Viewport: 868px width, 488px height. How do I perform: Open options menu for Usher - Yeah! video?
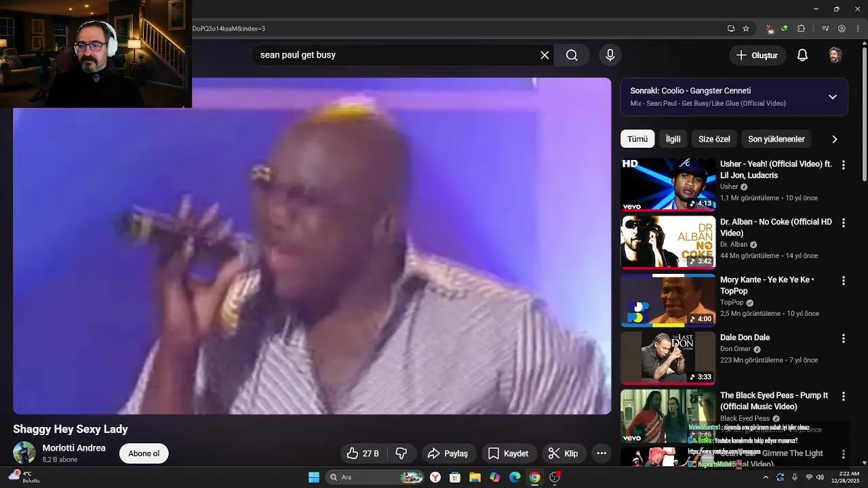(844, 165)
